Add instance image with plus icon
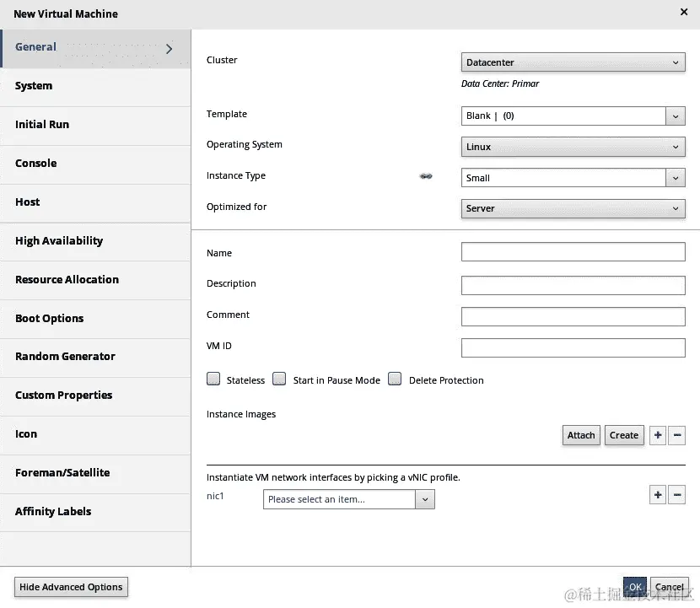The image size is (700, 608). 658,435
